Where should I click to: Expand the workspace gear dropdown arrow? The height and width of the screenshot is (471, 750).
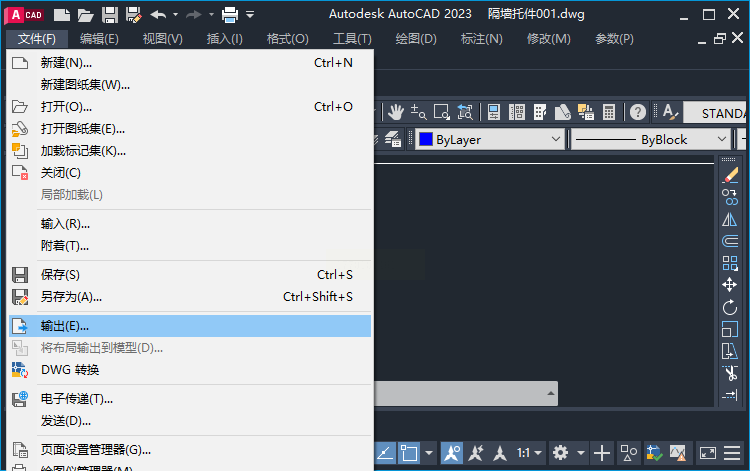tap(581, 452)
